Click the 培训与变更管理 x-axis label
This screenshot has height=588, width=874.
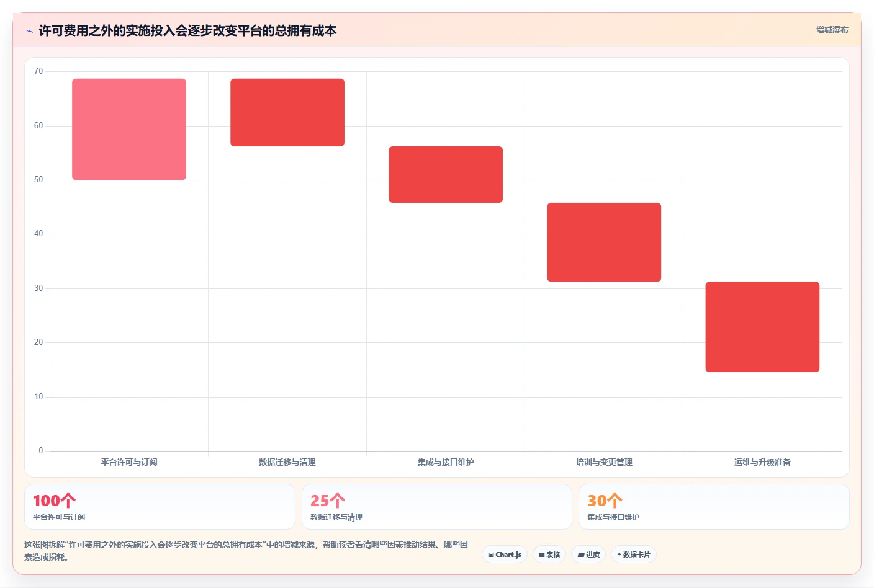tap(604, 462)
